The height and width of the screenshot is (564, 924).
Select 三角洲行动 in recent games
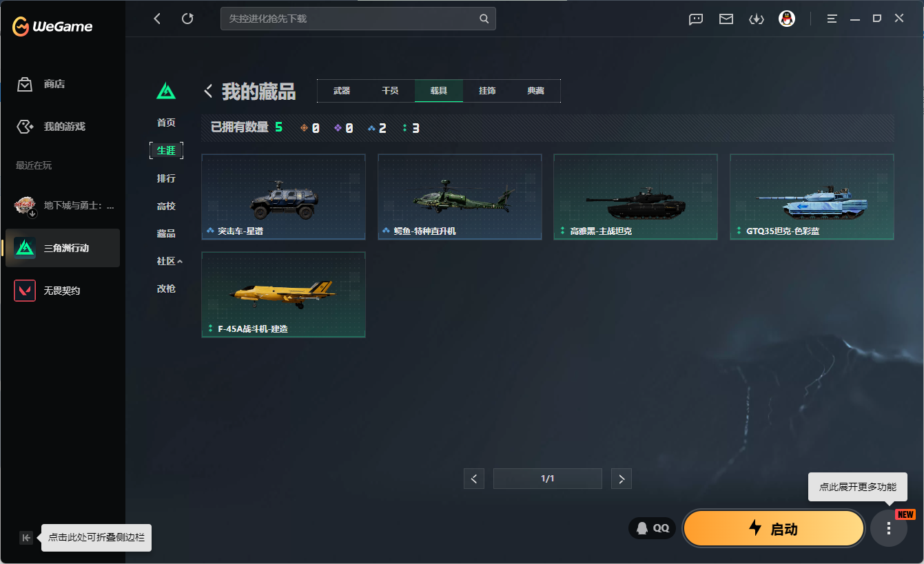tap(63, 248)
